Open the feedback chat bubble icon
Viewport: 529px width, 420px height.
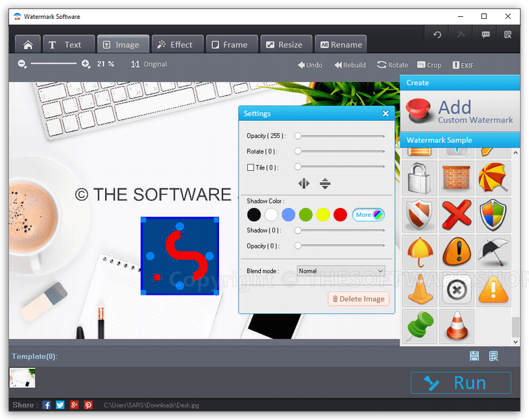coord(486,35)
